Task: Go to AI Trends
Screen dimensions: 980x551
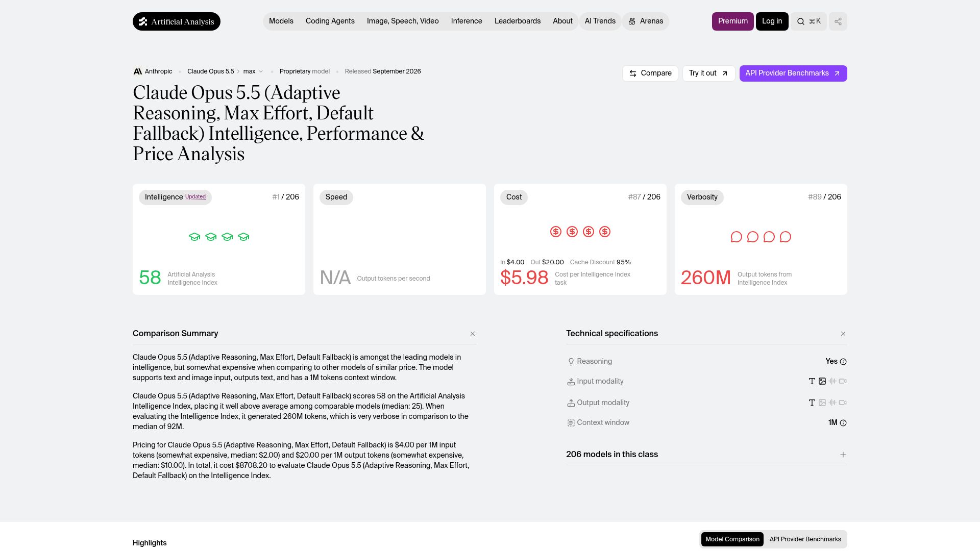Action: [600, 21]
